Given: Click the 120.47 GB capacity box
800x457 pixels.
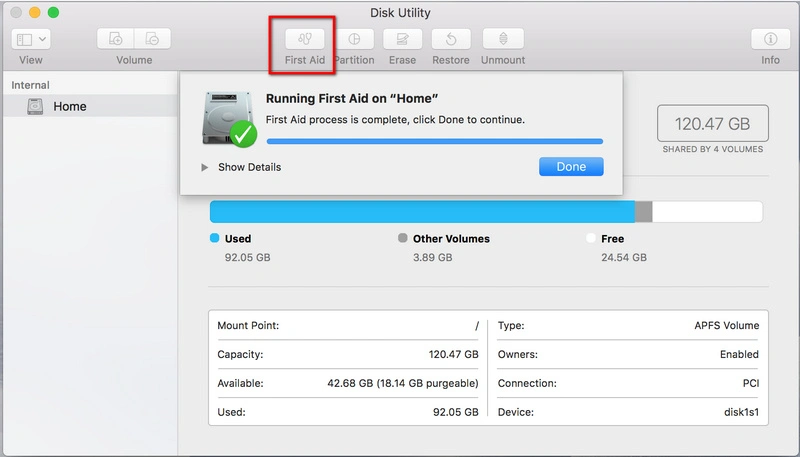Looking at the screenshot, I should click(x=712, y=124).
